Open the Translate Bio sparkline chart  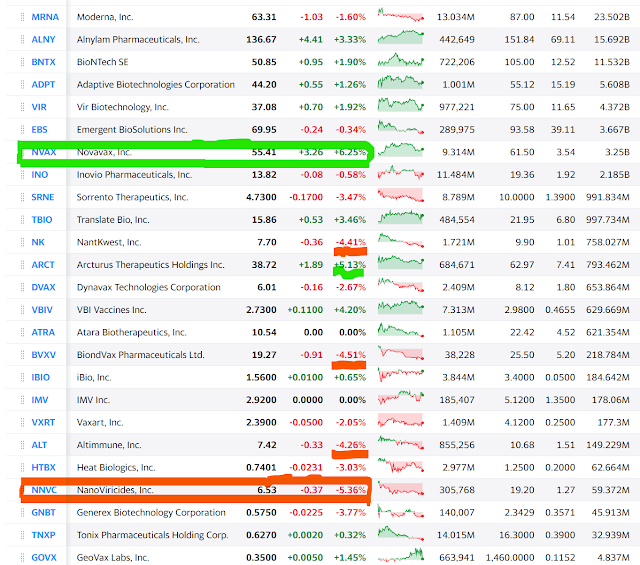[x=401, y=217]
